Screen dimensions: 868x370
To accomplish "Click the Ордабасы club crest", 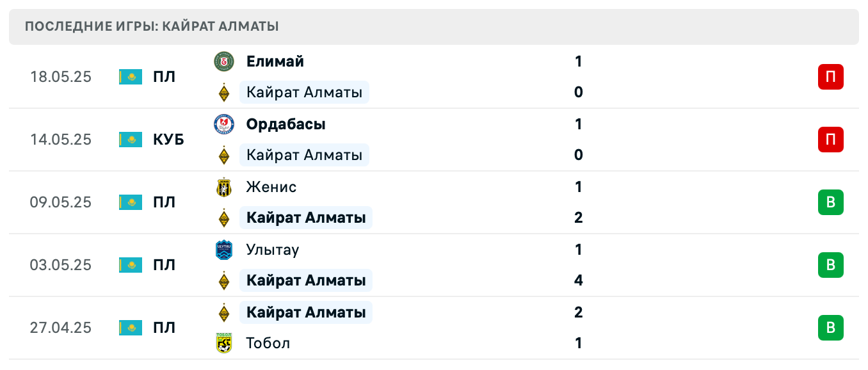I will [x=223, y=124].
